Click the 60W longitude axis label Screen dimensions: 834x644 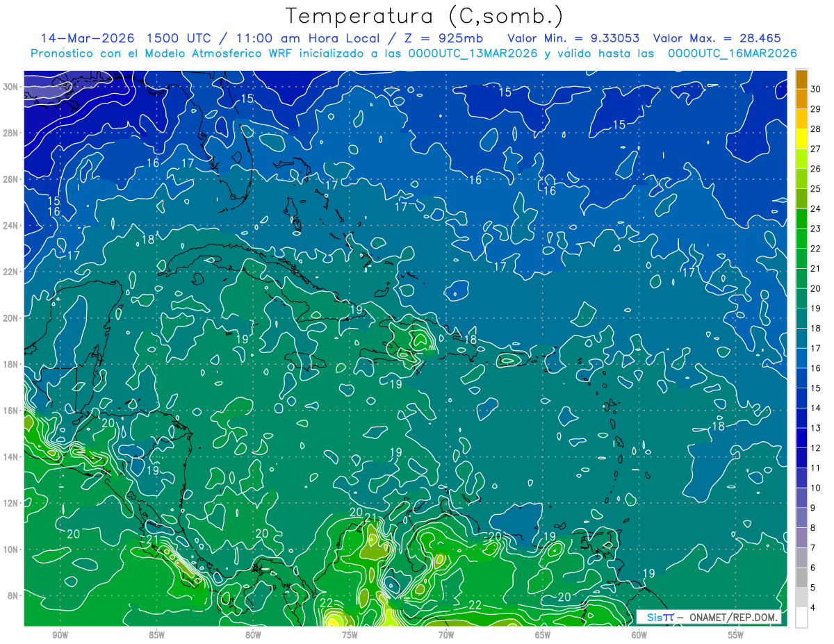639,635
